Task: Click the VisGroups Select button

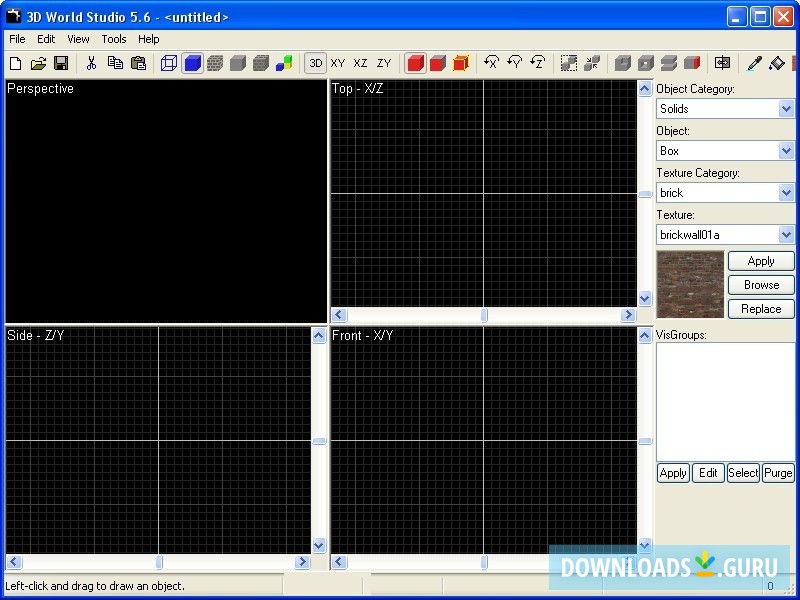Action: [743, 473]
